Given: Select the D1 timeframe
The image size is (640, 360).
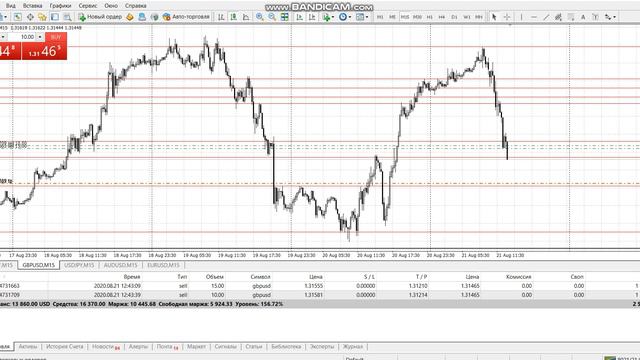Looking at the screenshot, I should [x=454, y=17].
